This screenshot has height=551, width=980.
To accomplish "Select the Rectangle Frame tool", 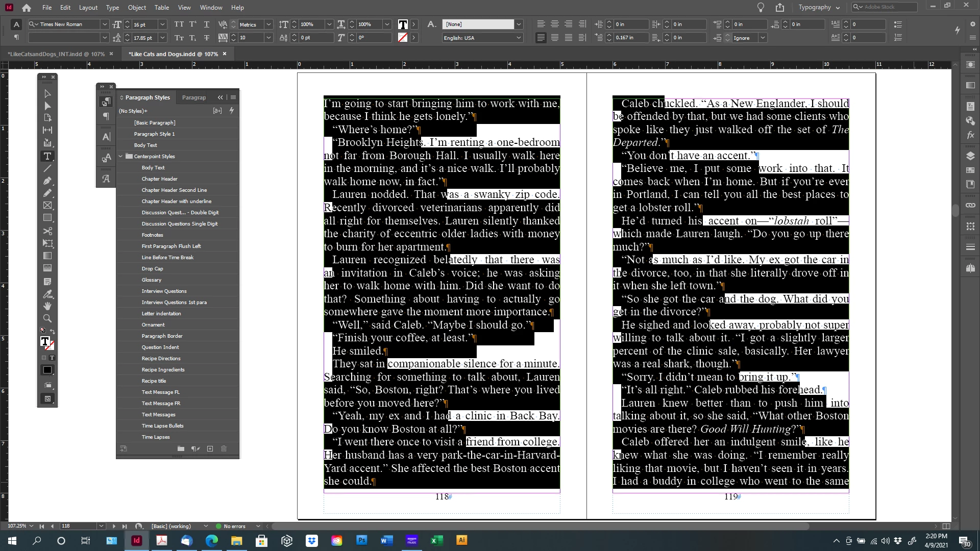I will tap(47, 205).
